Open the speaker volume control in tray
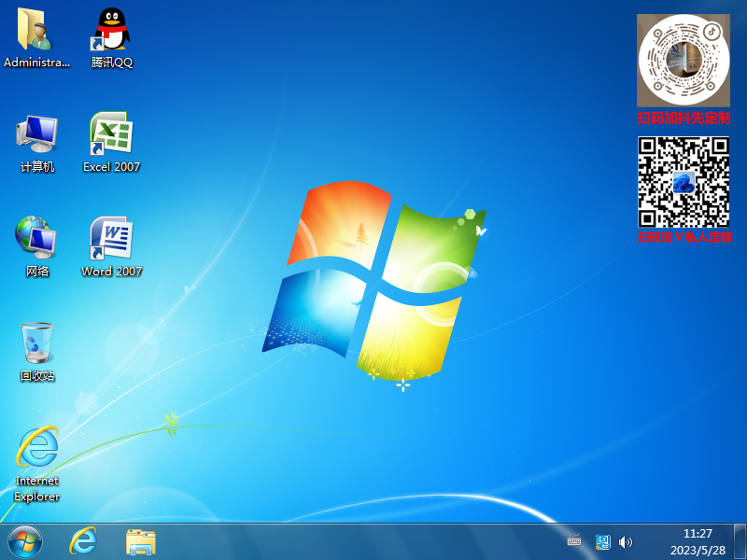This screenshot has width=747, height=560. coord(625,541)
